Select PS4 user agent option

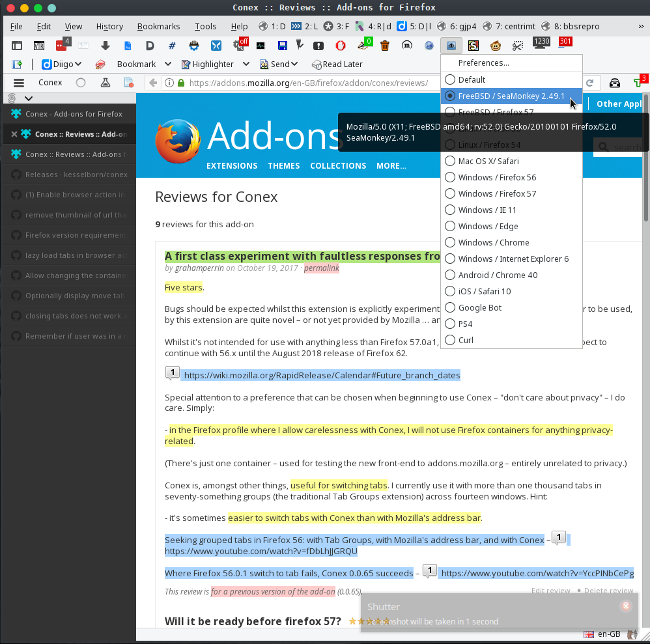click(x=511, y=324)
